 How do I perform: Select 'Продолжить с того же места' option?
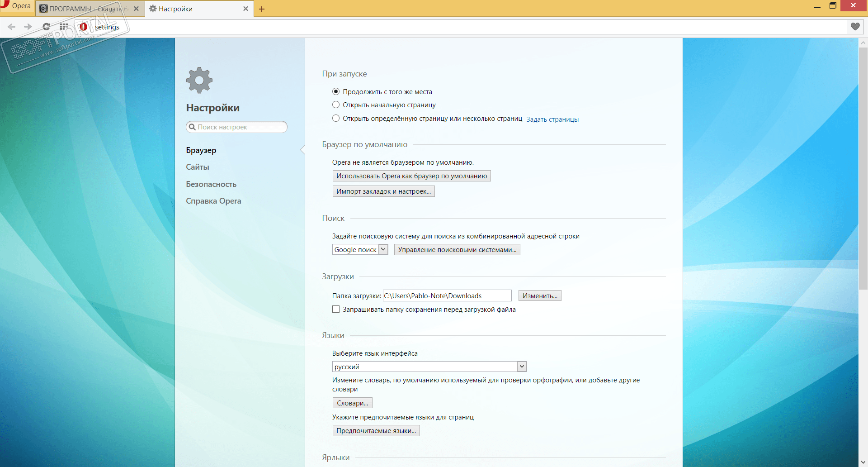click(336, 91)
